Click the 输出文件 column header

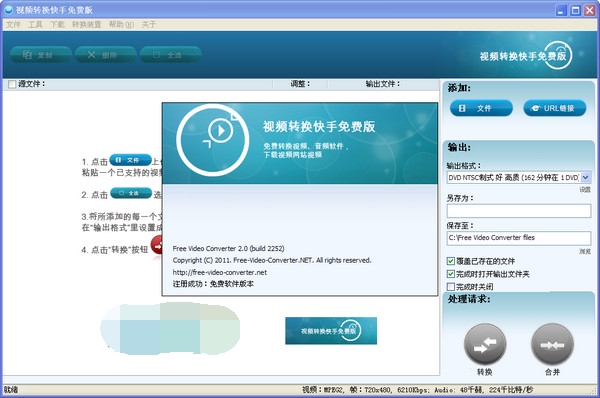tap(383, 84)
